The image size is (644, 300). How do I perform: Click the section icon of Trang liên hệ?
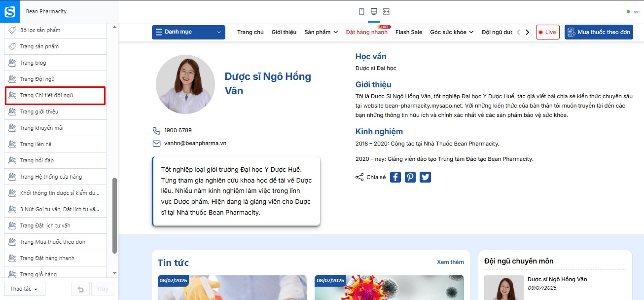pyautogui.click(x=13, y=144)
